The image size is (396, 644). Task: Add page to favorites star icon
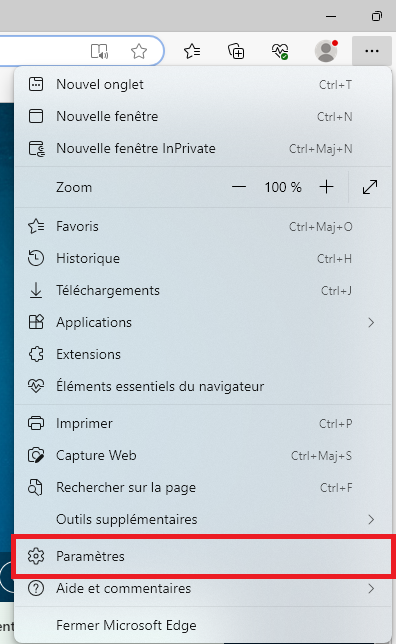pyautogui.click(x=139, y=52)
